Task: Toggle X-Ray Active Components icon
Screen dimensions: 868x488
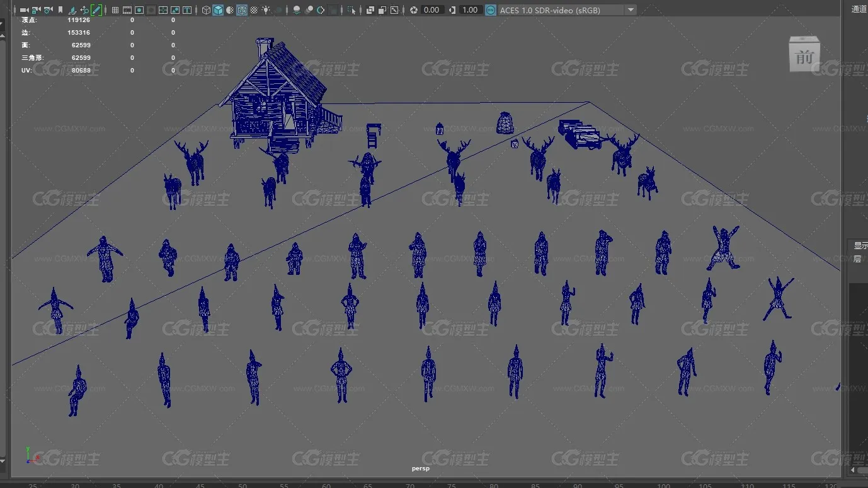Action: pos(382,10)
